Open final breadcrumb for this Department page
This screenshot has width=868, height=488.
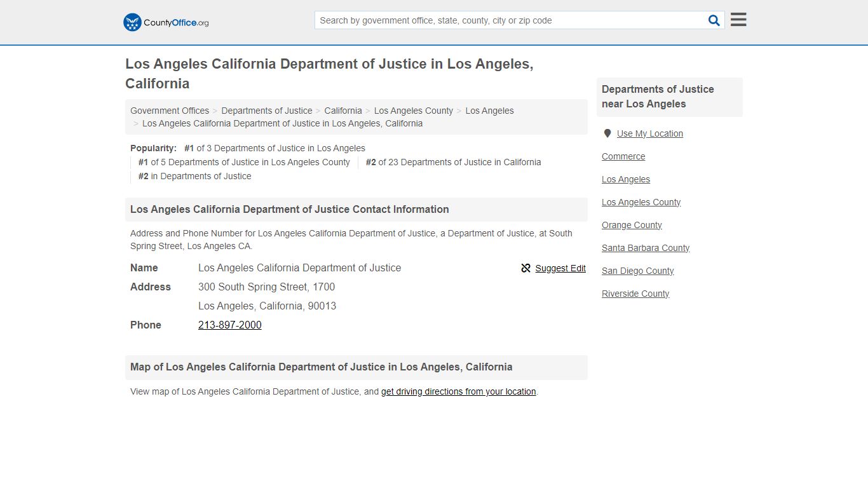click(282, 123)
